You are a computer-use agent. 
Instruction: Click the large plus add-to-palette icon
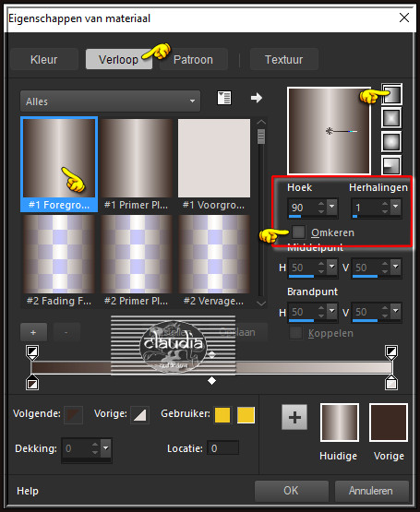tap(294, 417)
